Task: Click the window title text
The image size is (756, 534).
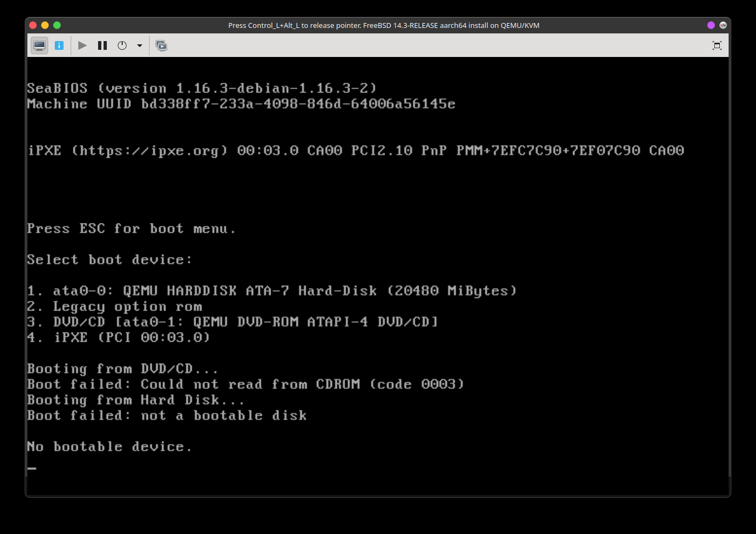Action: [383, 25]
